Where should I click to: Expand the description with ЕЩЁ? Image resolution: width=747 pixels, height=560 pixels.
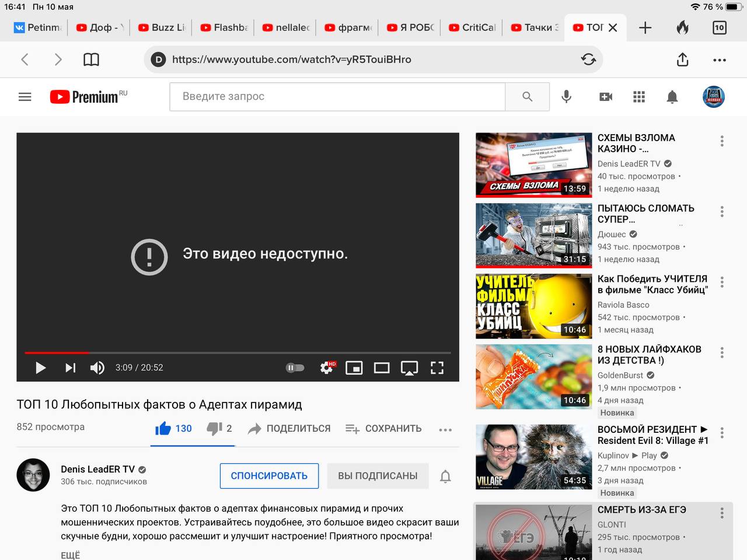coord(70,555)
